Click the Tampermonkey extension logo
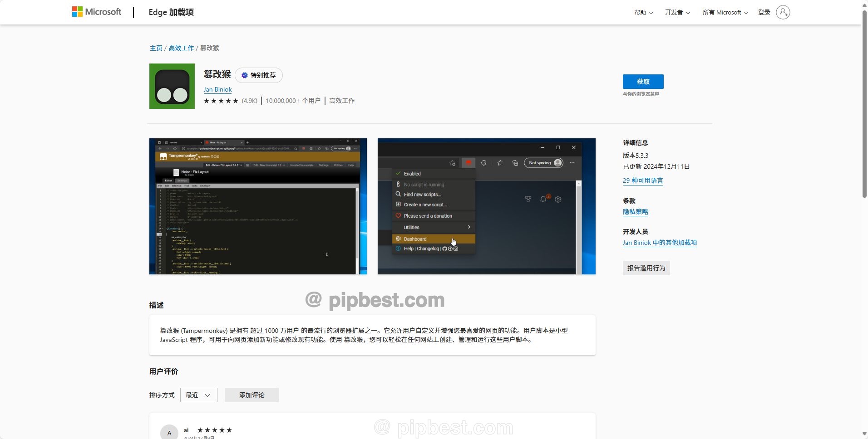Screen dimensions: 868x439 point(172,86)
